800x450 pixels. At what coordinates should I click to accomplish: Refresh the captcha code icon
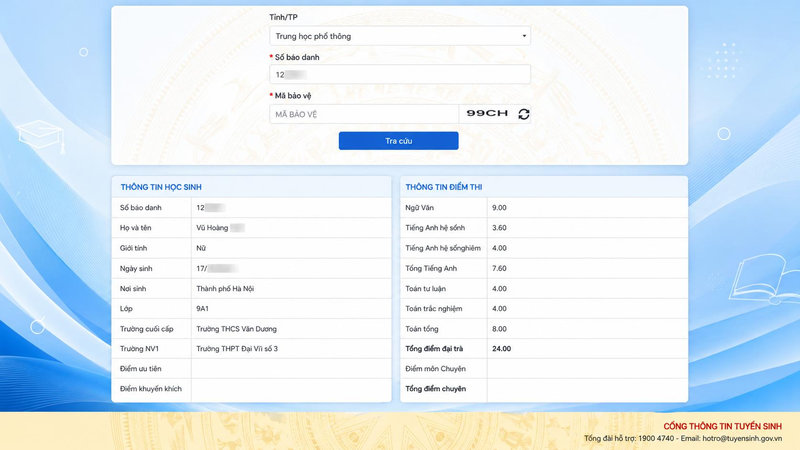[x=523, y=114]
